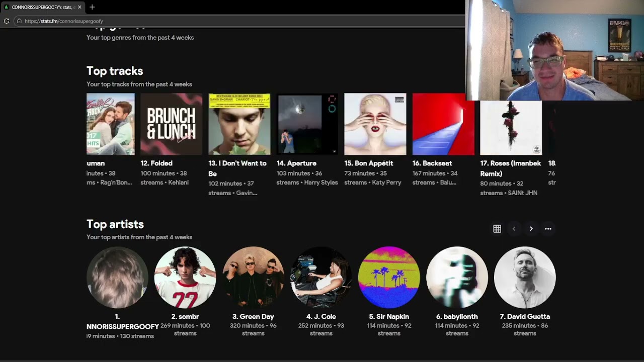
Task: View site information lock icon in address bar
Action: (x=19, y=21)
